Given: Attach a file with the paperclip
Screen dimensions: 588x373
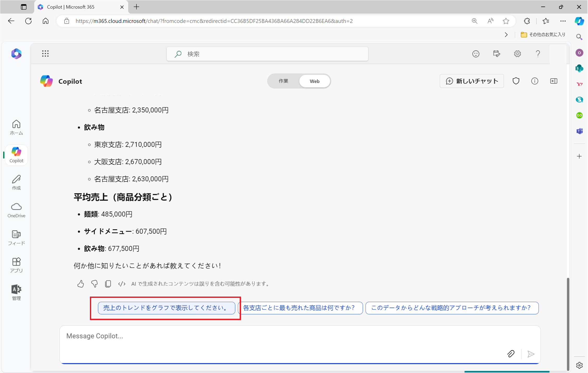Looking at the screenshot, I should coord(511,354).
